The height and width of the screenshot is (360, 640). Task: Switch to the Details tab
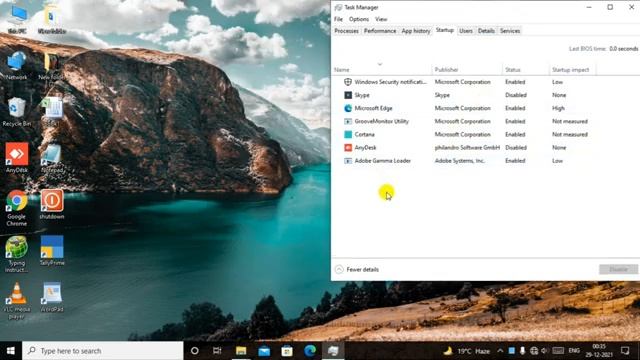pos(486,31)
